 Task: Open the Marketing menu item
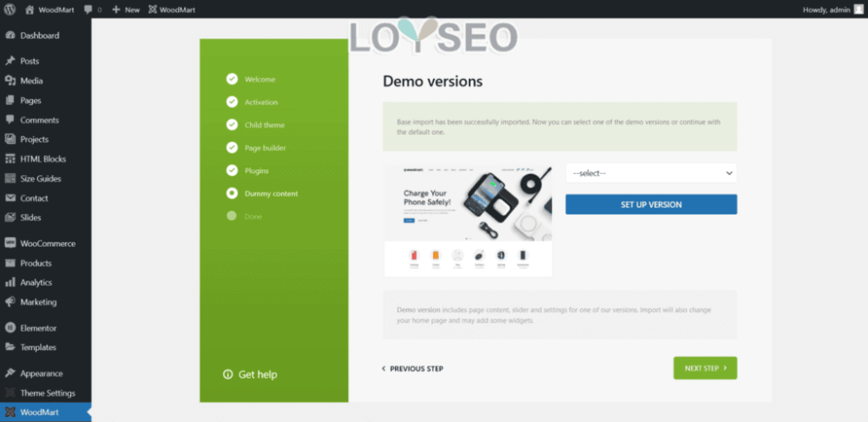pos(45,302)
